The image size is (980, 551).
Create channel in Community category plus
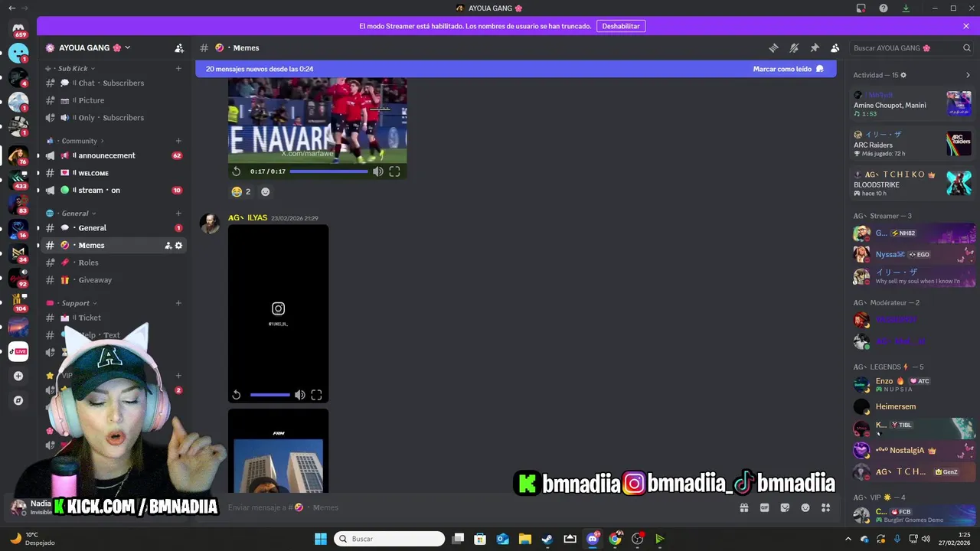178,141
